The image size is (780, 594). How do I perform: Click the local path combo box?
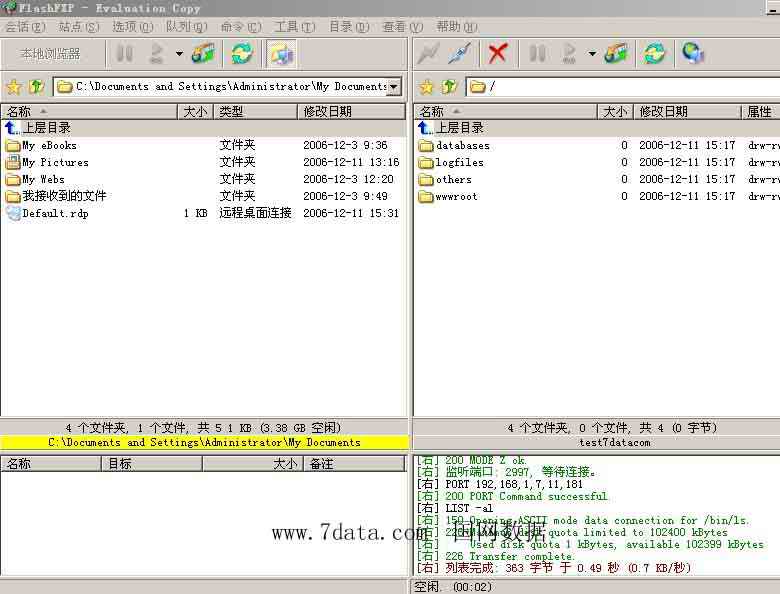[x=227, y=87]
